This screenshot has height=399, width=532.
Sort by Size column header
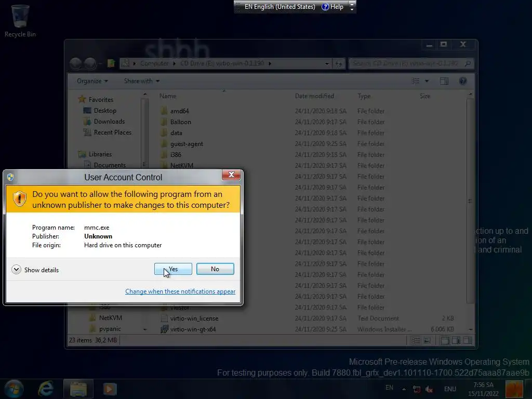(x=425, y=96)
